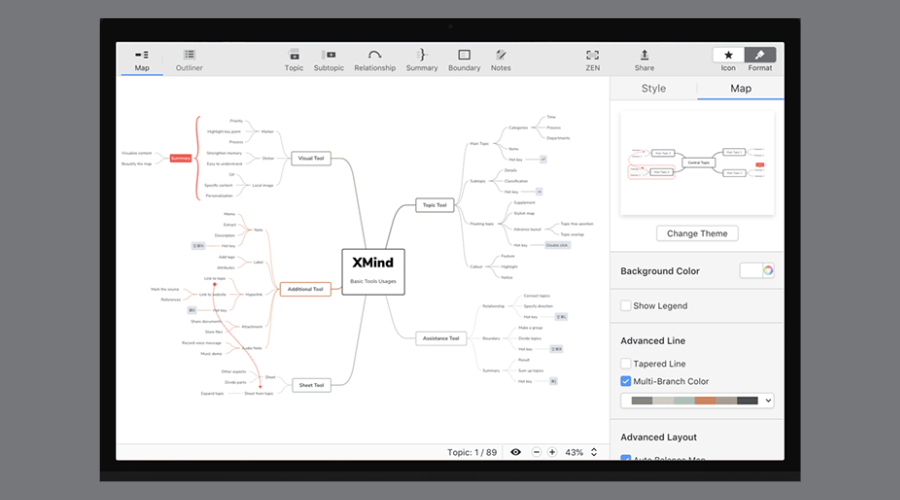This screenshot has width=900, height=500.
Task: Enter ZEN mode
Action: pyautogui.click(x=592, y=60)
